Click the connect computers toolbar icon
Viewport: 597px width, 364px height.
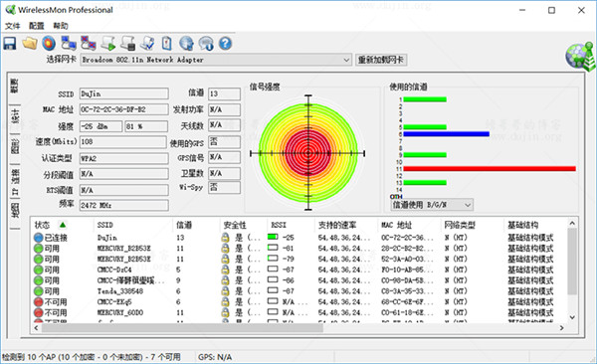click(69, 44)
